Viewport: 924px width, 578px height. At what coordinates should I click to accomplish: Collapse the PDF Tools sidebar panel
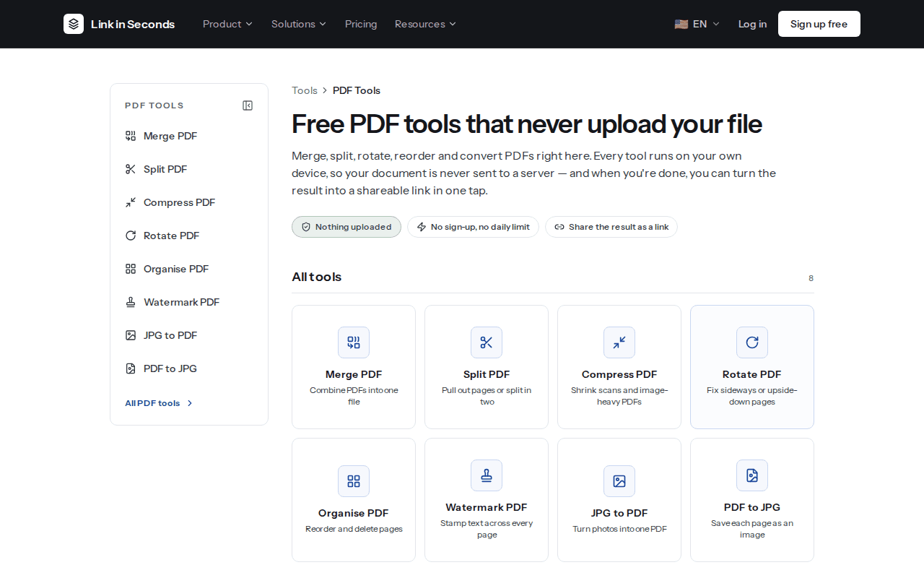248,105
